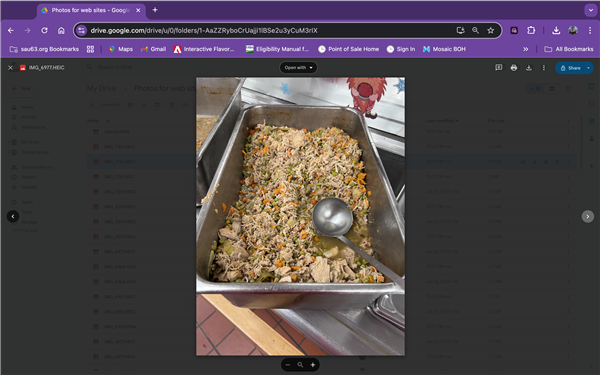Open the Point of Sale Home bookmark
600x375 pixels.
(x=349, y=49)
